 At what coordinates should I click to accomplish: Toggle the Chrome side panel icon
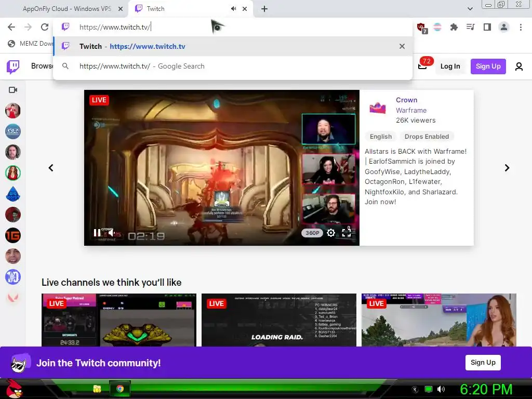pos(487,27)
